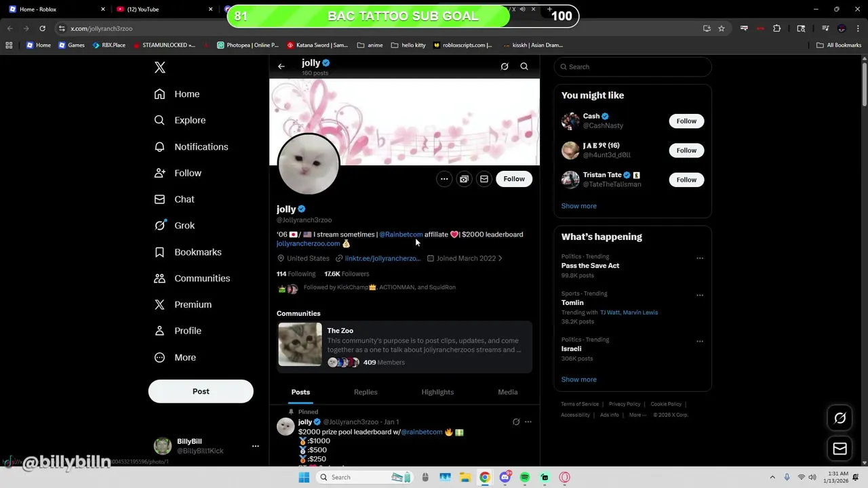
Task: Click the Bookmarks sidebar icon
Action: coord(159,252)
